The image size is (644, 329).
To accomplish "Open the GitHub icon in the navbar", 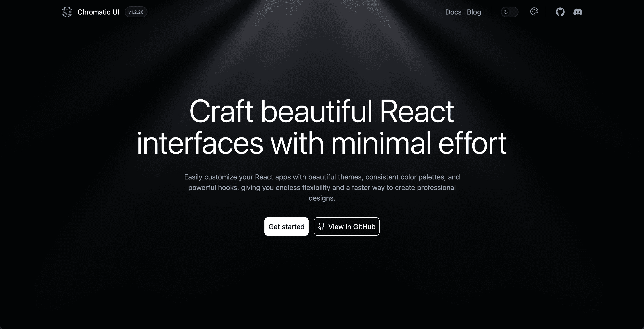I will pyautogui.click(x=560, y=12).
